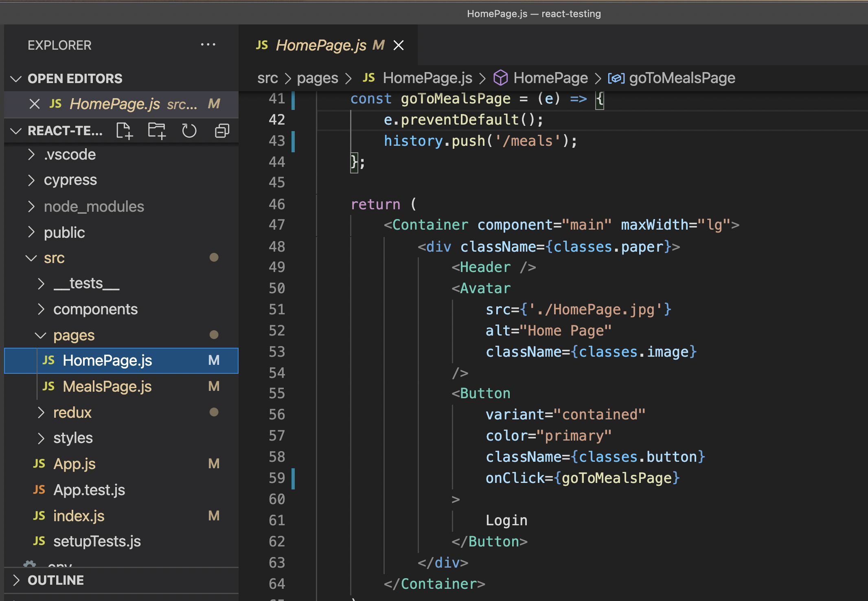Select HomePage.js entry in Open Editors
This screenshot has height=601, width=868.
click(x=121, y=104)
